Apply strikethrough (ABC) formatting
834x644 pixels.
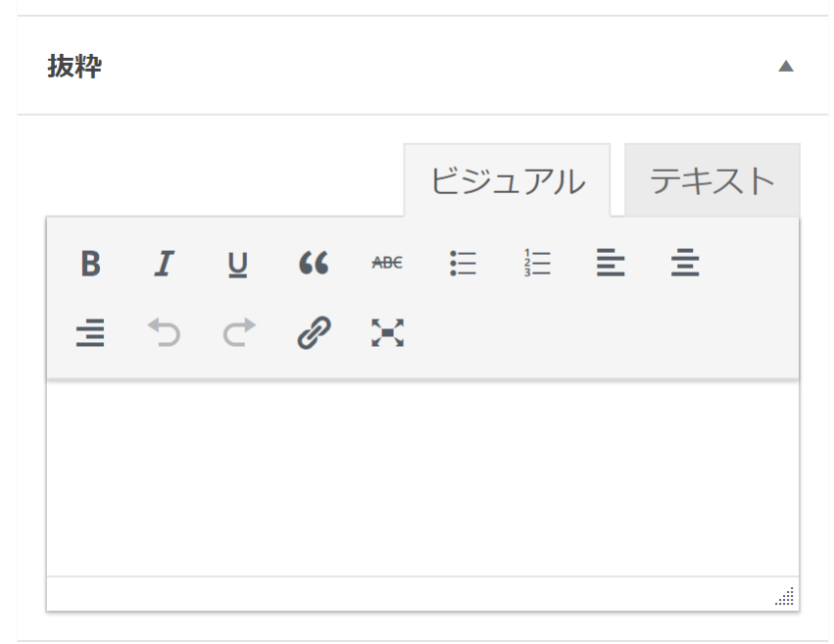(x=387, y=264)
